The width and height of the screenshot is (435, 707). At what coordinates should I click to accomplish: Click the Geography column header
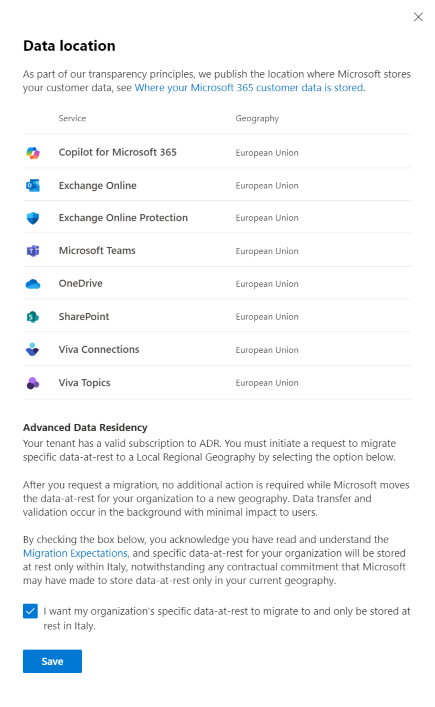pyautogui.click(x=257, y=118)
